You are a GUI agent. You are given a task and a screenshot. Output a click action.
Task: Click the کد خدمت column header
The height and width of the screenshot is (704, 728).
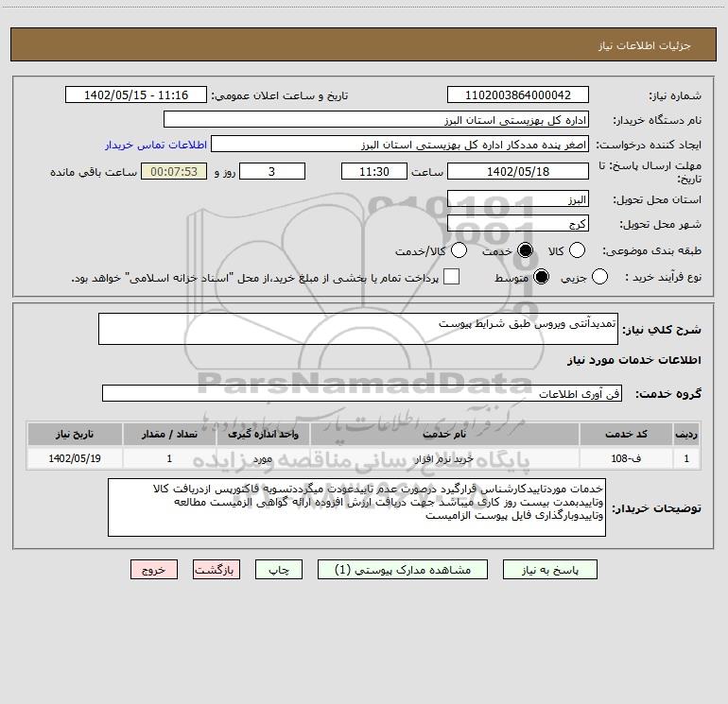(x=626, y=434)
